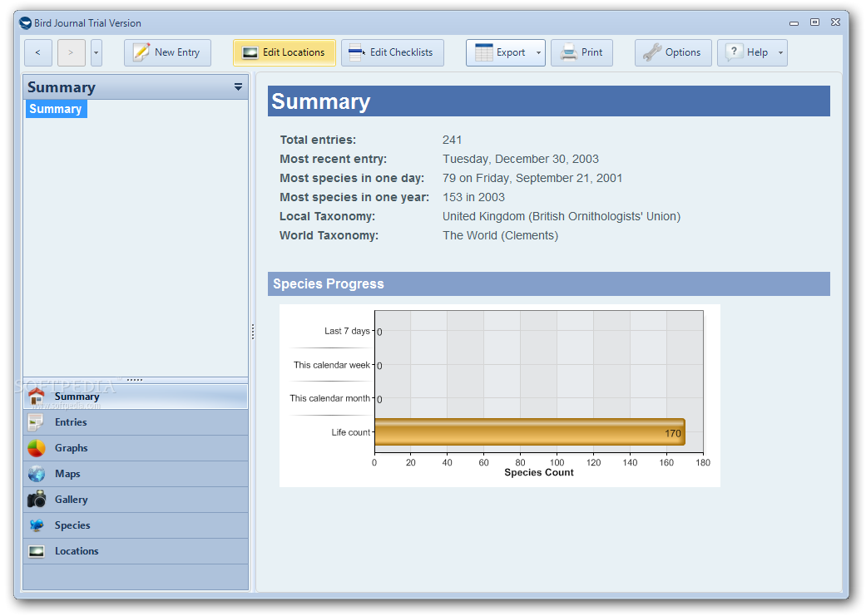Viewport: 866px width, 616px height.
Task: Click the Species Progress section header
Action: 549,283
